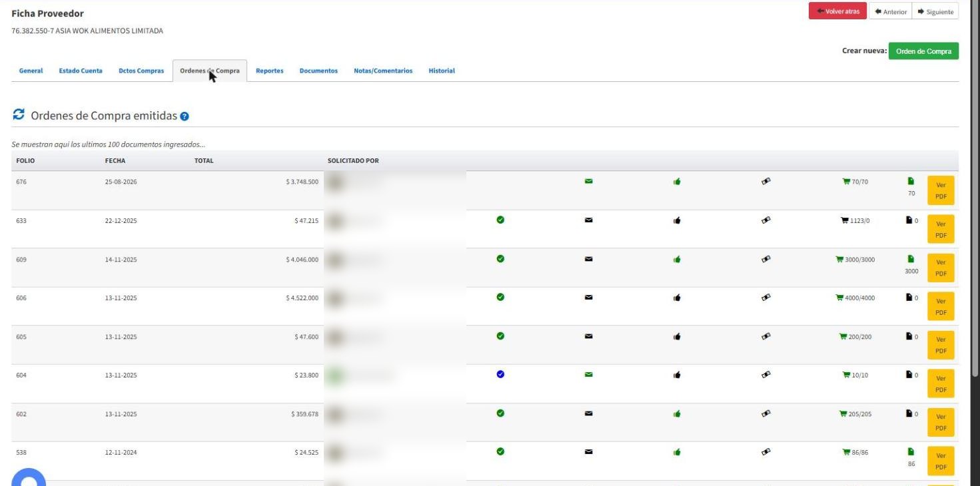
Task: Open Ver PDF for order 606
Action: point(941,306)
